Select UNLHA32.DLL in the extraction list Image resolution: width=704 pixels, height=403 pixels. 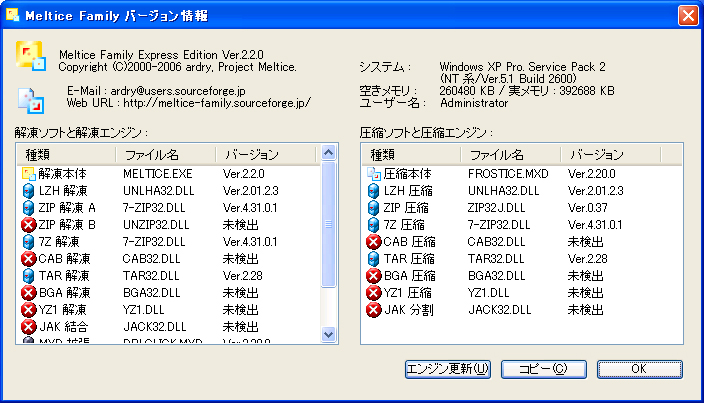[x=158, y=191]
